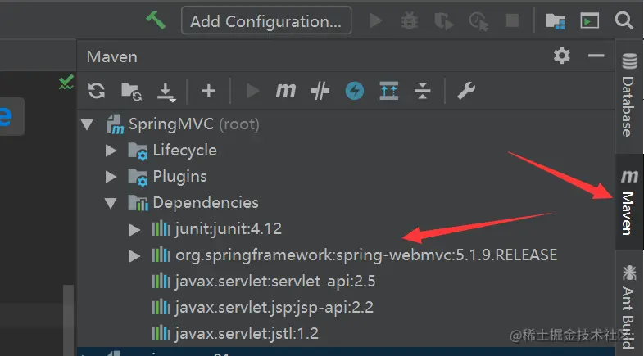Screen dimensions: 644x356
Task: Download Sources and Documentation icon
Action: tap(166, 92)
